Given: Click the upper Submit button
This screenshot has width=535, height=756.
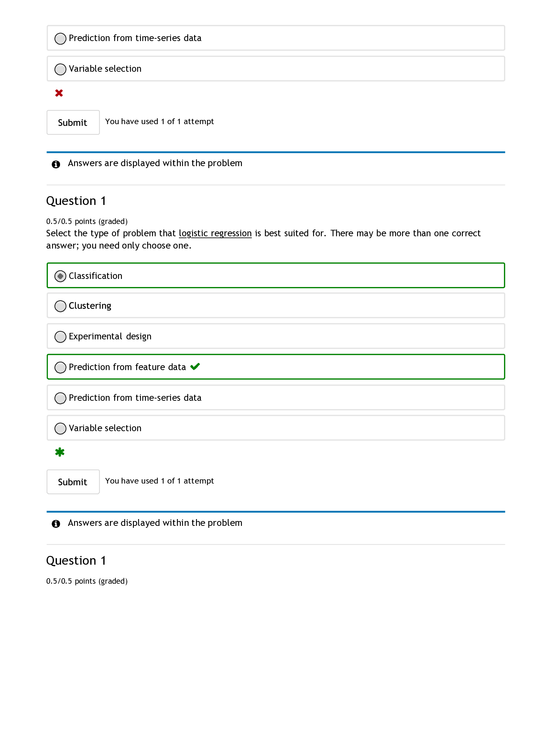Looking at the screenshot, I should (73, 122).
